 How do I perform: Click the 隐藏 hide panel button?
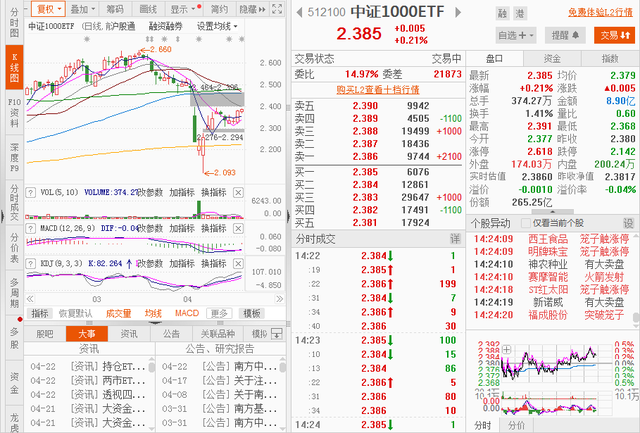(x=252, y=9)
